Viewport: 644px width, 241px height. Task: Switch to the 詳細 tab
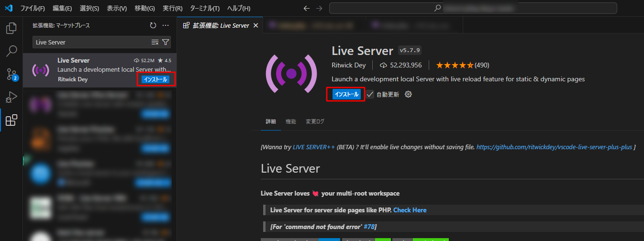[x=271, y=121]
